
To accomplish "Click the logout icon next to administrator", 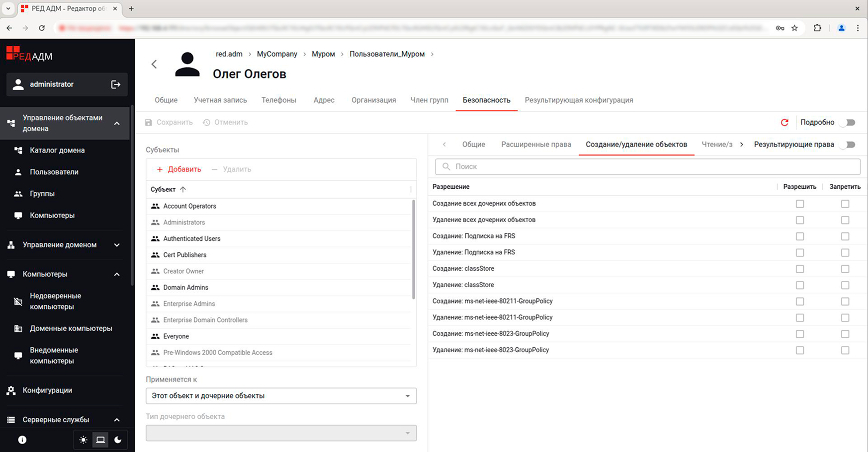I will tap(116, 84).
